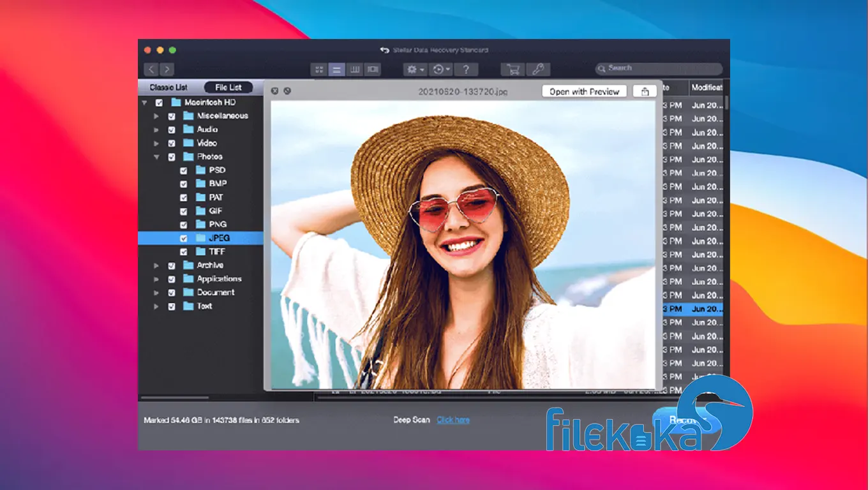Expand the Video folder
The image size is (868, 490).
(x=156, y=143)
